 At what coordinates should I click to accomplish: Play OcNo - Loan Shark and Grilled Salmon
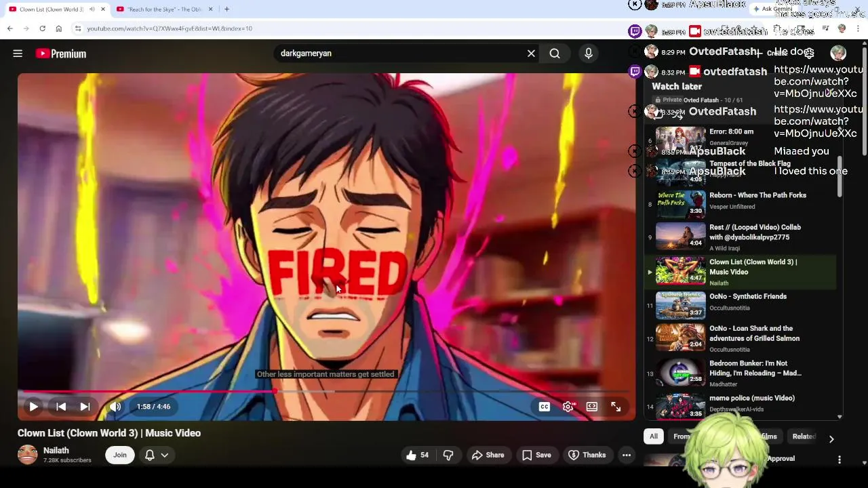[x=754, y=333]
